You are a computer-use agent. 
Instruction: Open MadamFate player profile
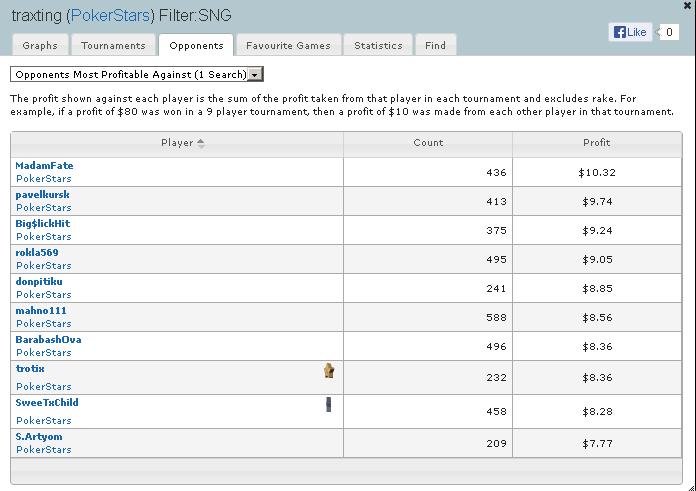click(x=44, y=166)
